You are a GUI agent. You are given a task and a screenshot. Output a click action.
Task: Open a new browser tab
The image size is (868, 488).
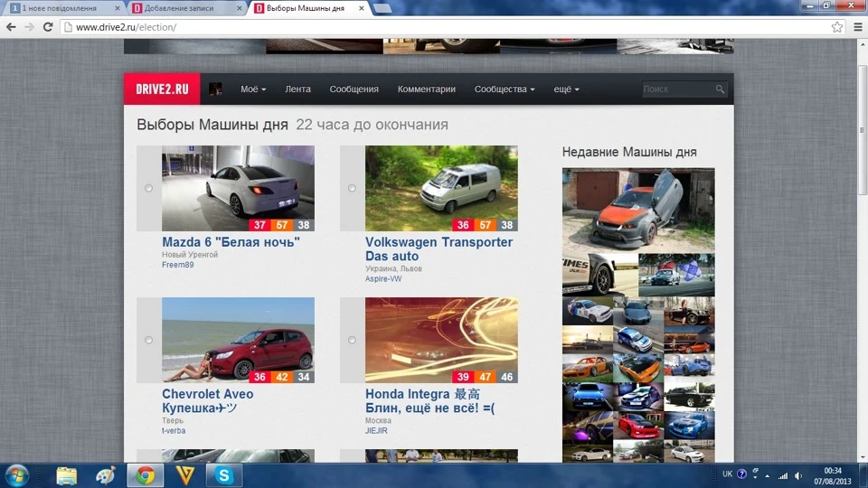click(x=382, y=8)
